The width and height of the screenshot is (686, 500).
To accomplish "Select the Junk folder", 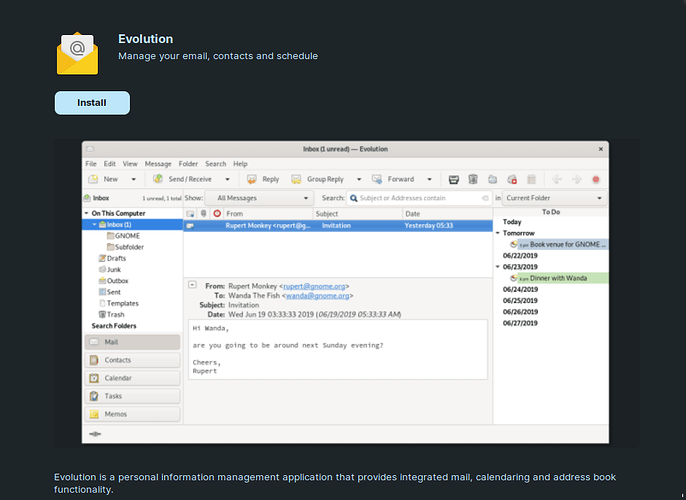I will (110, 269).
